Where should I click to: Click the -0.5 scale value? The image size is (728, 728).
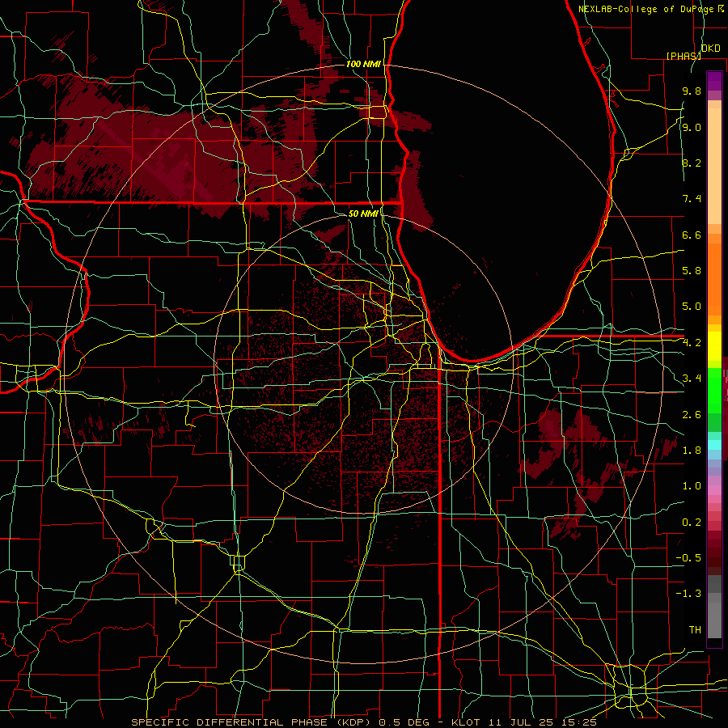(x=688, y=557)
